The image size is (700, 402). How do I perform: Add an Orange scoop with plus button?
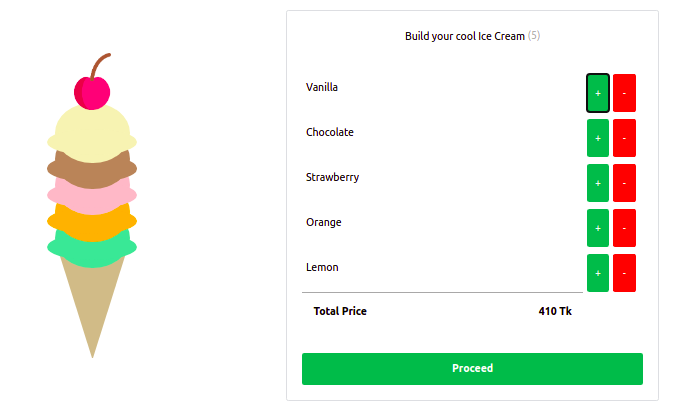598,228
